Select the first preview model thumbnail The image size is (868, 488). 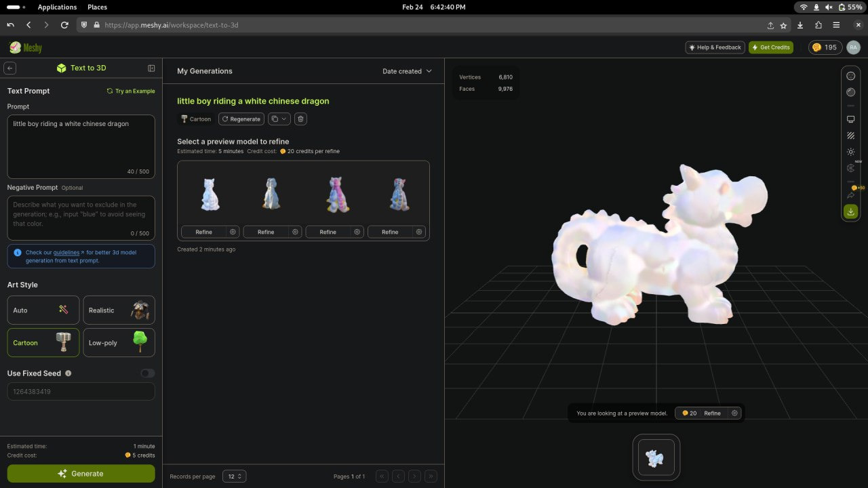(210, 193)
